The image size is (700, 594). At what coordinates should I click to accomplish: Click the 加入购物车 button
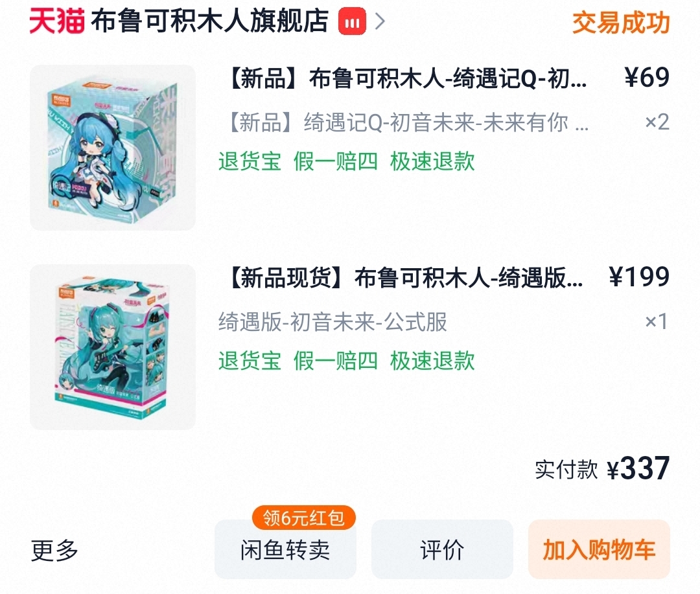coord(599,549)
